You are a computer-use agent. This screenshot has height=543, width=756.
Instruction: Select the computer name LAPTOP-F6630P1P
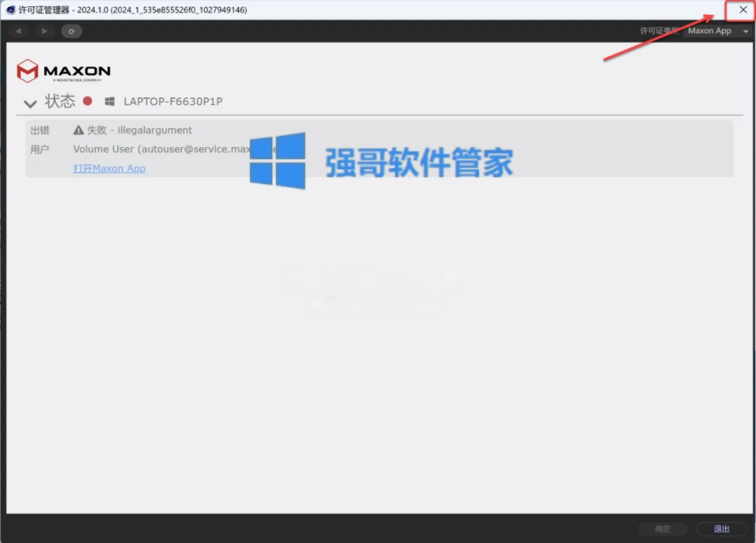[x=173, y=102]
